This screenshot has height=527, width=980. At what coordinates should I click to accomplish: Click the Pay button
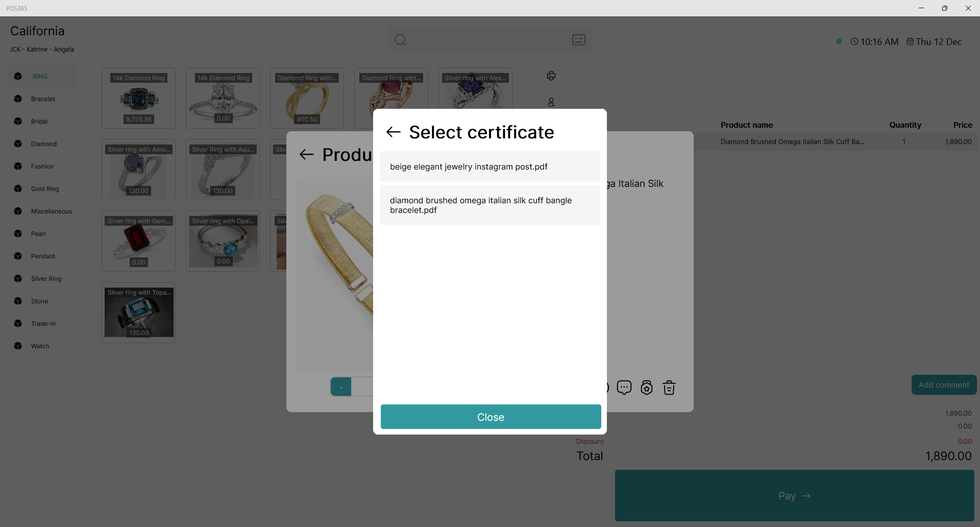pos(794,496)
